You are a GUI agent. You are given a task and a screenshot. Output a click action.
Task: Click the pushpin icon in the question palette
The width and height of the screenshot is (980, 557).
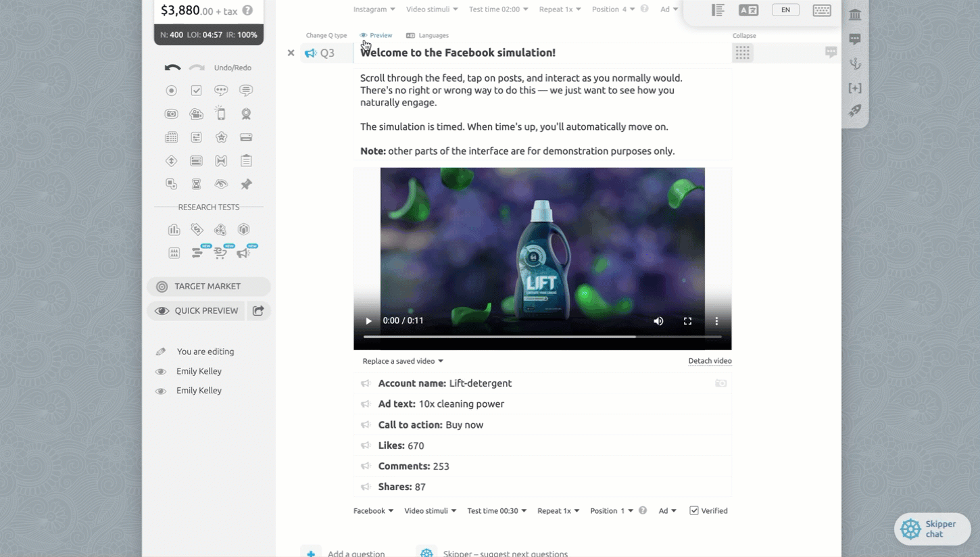(246, 184)
